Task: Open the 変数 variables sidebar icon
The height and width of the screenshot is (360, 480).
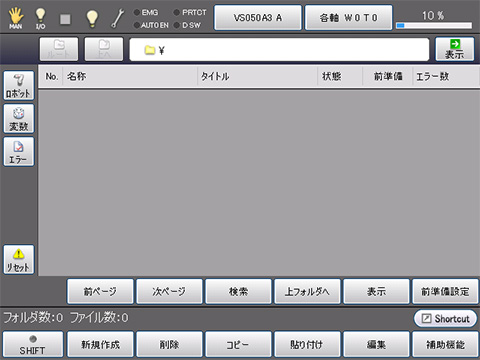Action: 19,118
